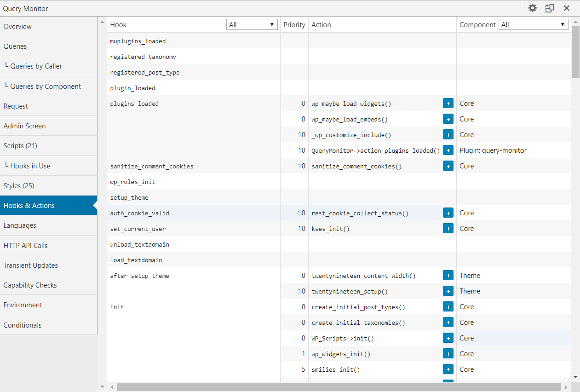This screenshot has height=392, width=580.
Task: Click the horizontal scrollbar track
Action: click(339, 387)
